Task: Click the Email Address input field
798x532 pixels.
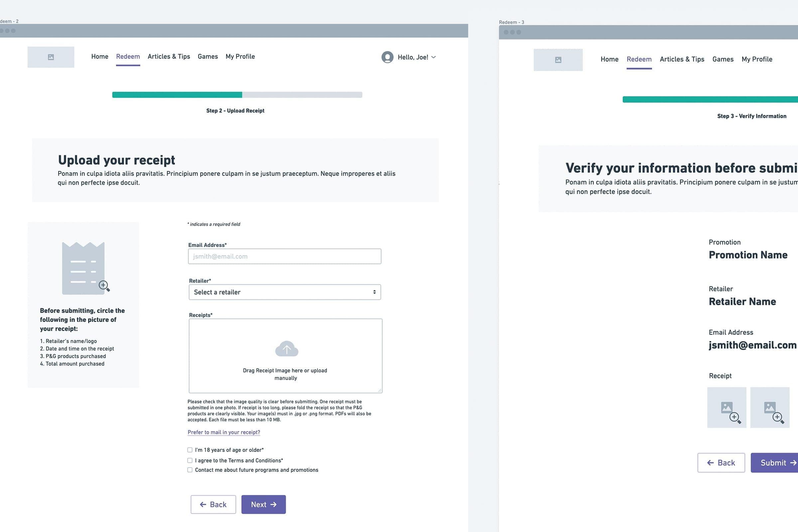Action: coord(284,256)
